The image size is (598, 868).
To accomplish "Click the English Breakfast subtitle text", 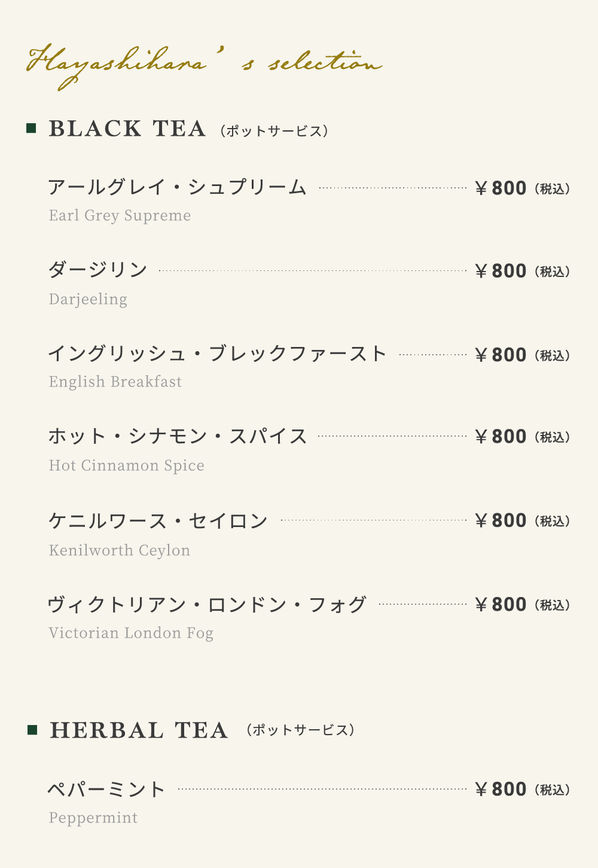I will tap(115, 382).
